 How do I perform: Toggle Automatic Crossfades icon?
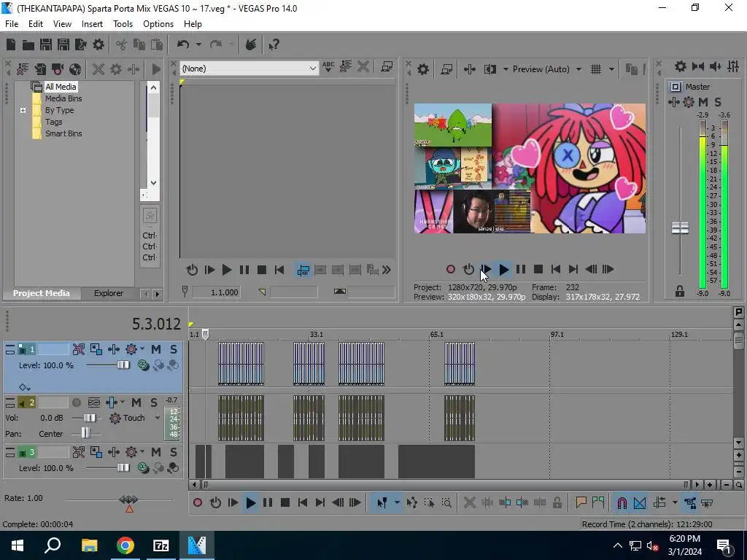coord(640,502)
